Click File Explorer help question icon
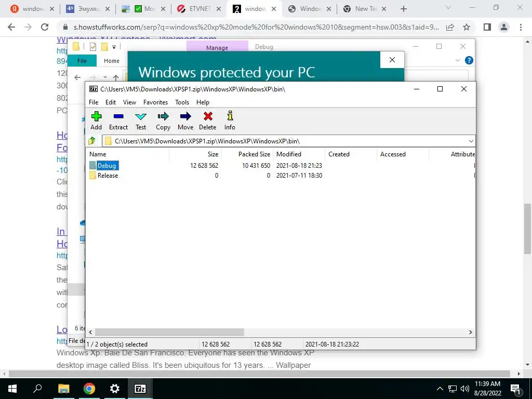532x399 pixels. [x=469, y=60]
